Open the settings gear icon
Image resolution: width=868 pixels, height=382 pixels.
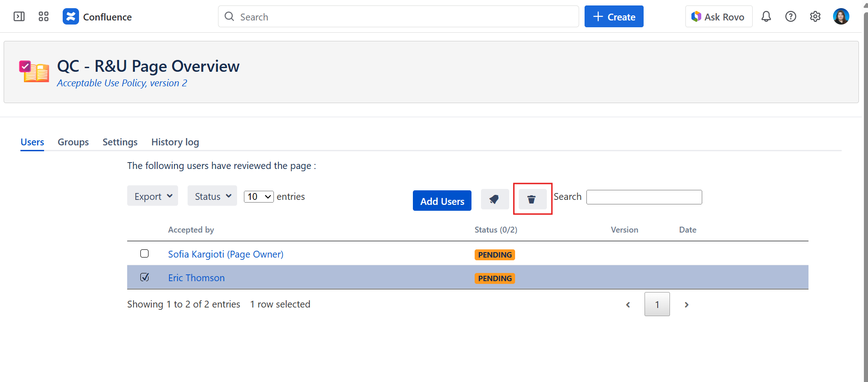(815, 17)
